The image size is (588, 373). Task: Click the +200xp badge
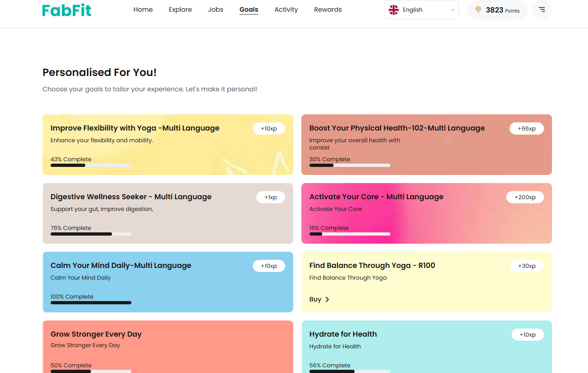click(x=525, y=197)
